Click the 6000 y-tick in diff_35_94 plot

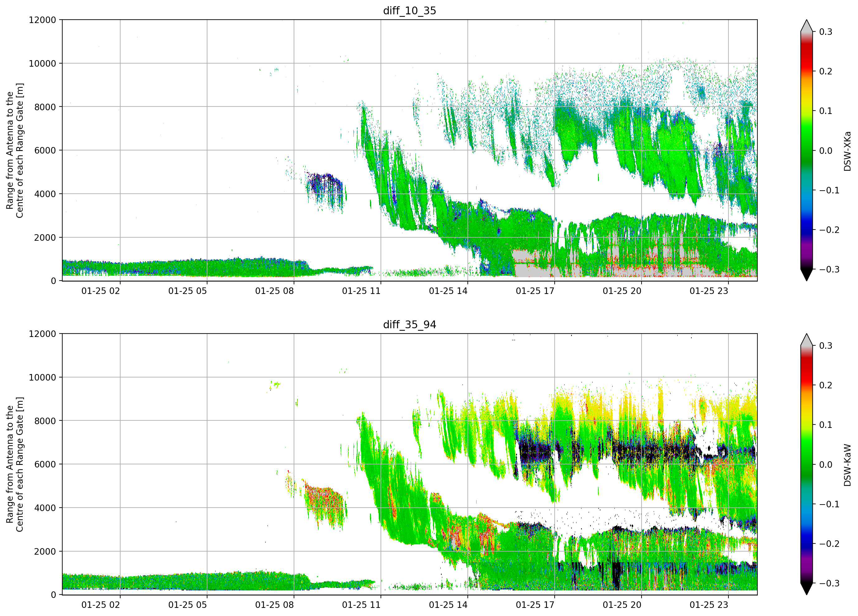tap(45, 464)
